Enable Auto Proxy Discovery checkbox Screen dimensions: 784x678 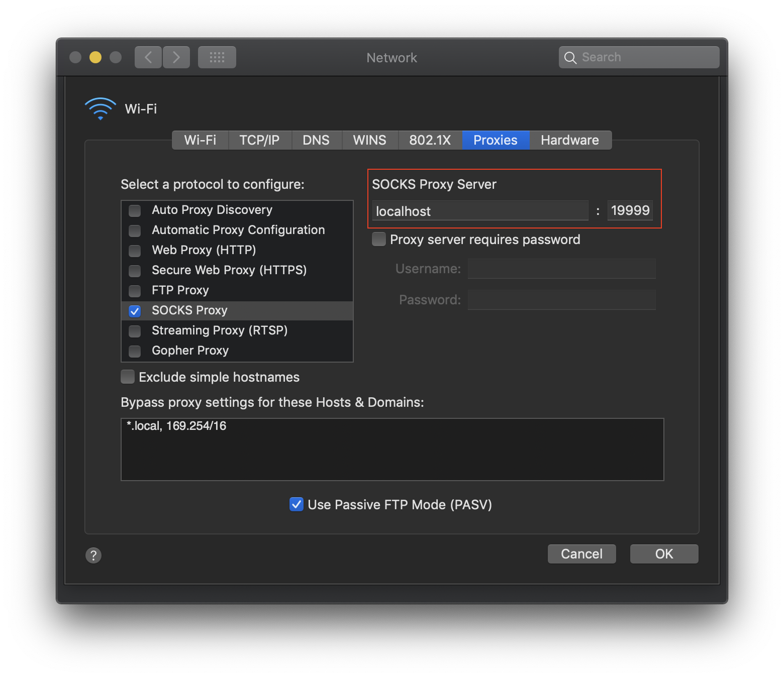[135, 210]
